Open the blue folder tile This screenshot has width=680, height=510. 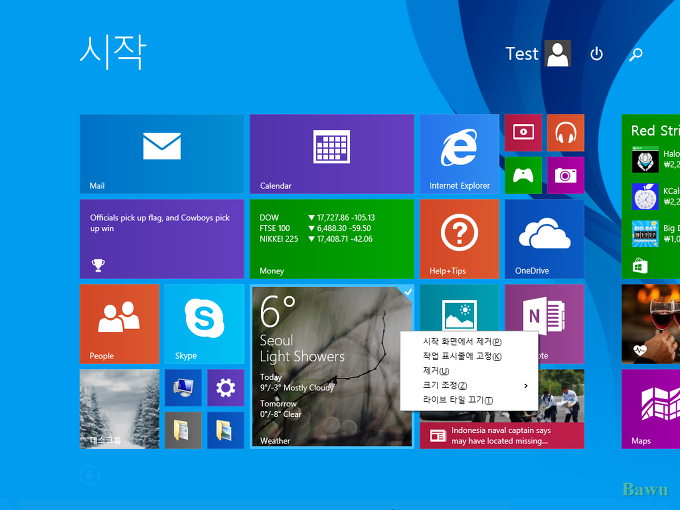coord(226,430)
